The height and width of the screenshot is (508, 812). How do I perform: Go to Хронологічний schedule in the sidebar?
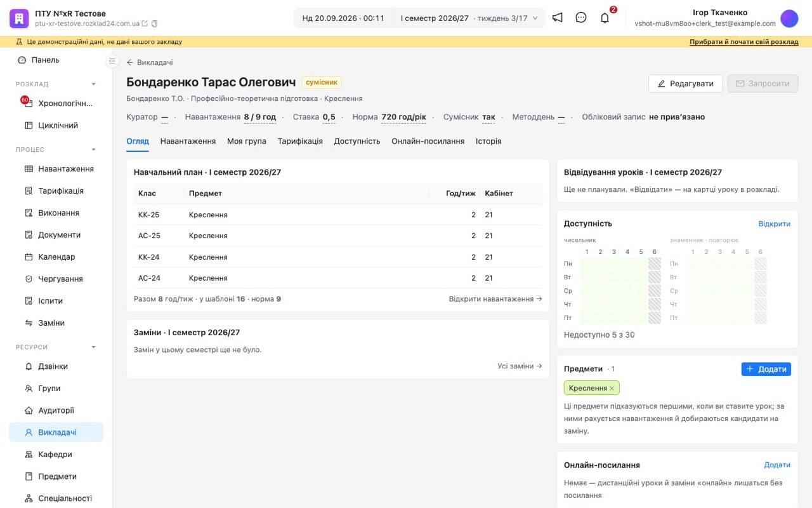pyautogui.click(x=56, y=104)
